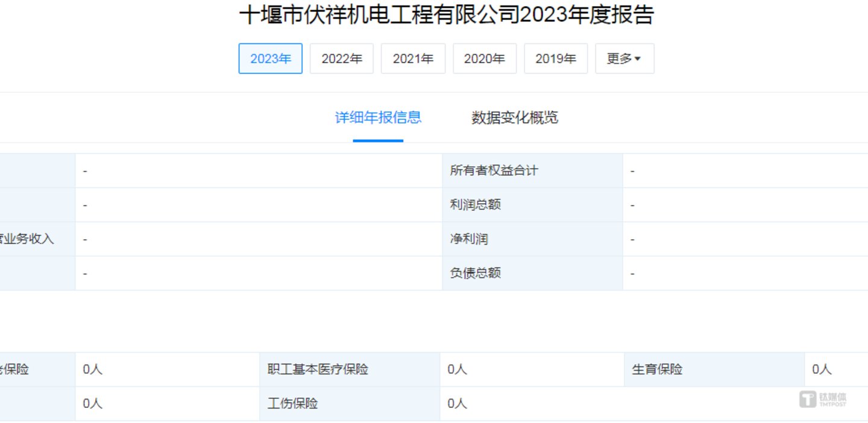The height and width of the screenshot is (423, 868).
Task: Click the 0人 value beside 工伤保险
Action: [x=457, y=404]
